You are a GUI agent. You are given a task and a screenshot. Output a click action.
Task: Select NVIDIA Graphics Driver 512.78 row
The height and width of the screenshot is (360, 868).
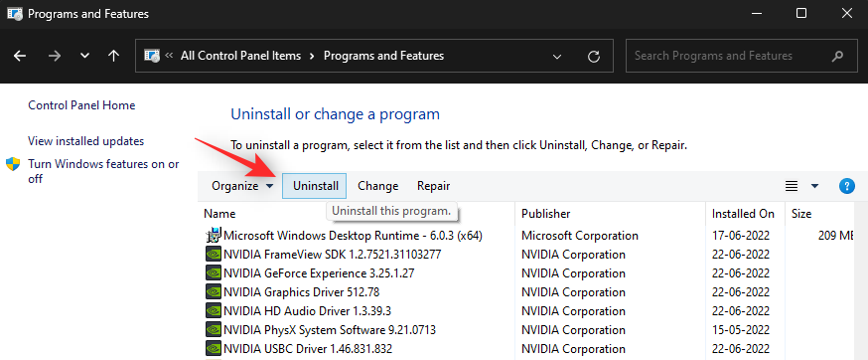coord(529,293)
